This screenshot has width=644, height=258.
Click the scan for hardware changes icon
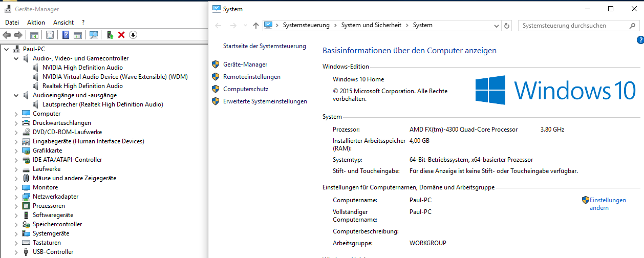pyautogui.click(x=94, y=35)
